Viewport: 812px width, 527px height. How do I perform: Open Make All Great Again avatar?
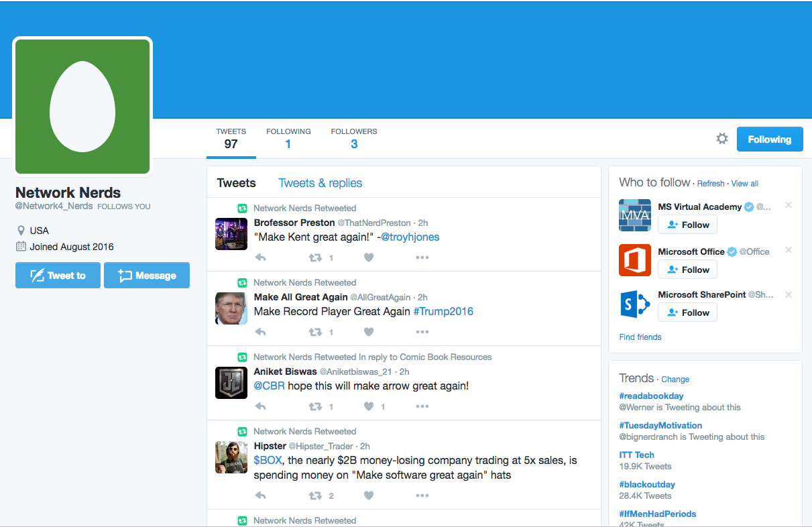[x=231, y=308]
